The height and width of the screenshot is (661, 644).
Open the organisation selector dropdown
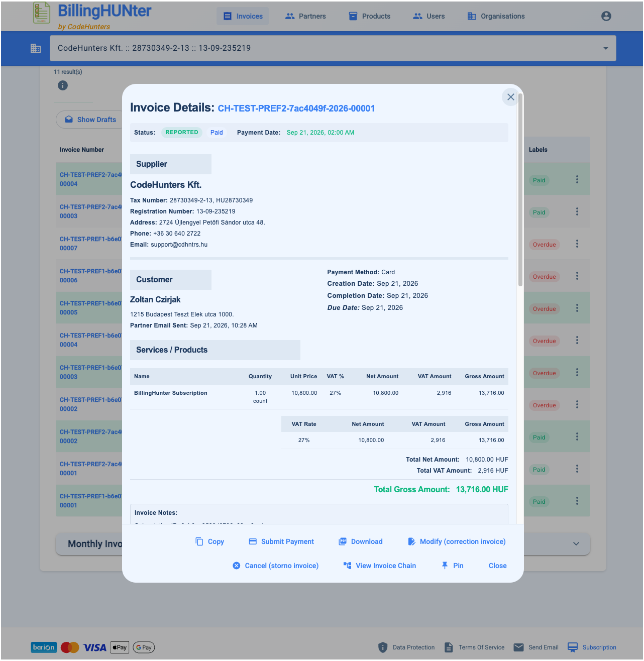coord(333,48)
